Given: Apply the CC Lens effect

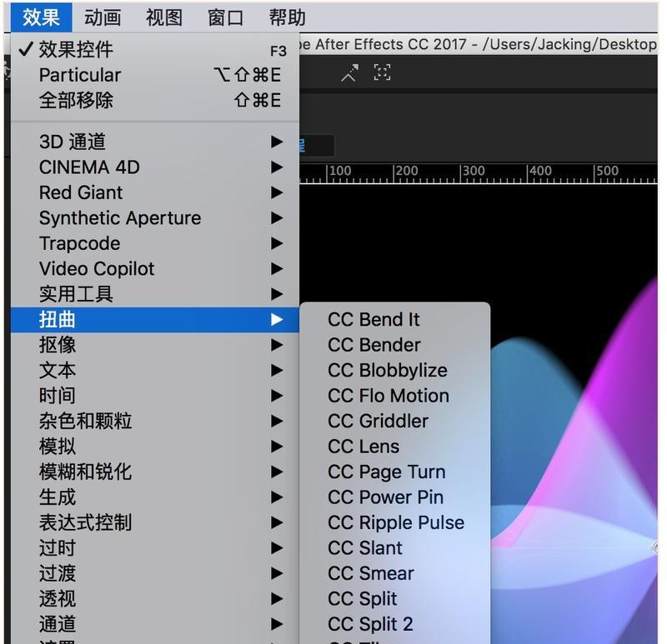Looking at the screenshot, I should pyautogui.click(x=395, y=447).
